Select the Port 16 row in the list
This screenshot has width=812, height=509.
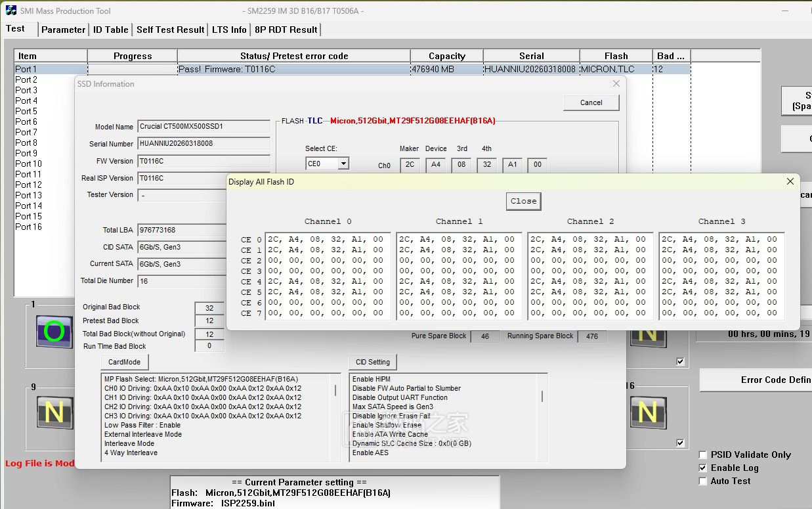tap(28, 227)
